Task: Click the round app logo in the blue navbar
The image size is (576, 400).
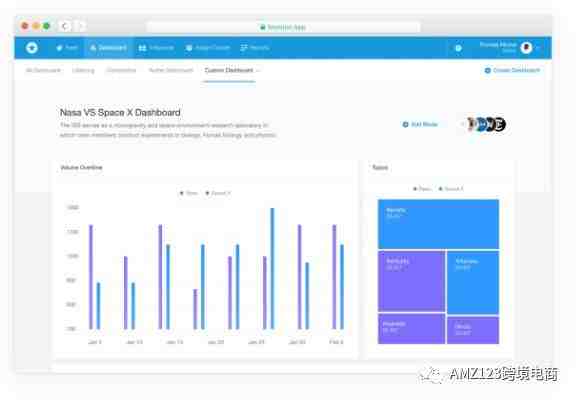Action: click(32, 48)
